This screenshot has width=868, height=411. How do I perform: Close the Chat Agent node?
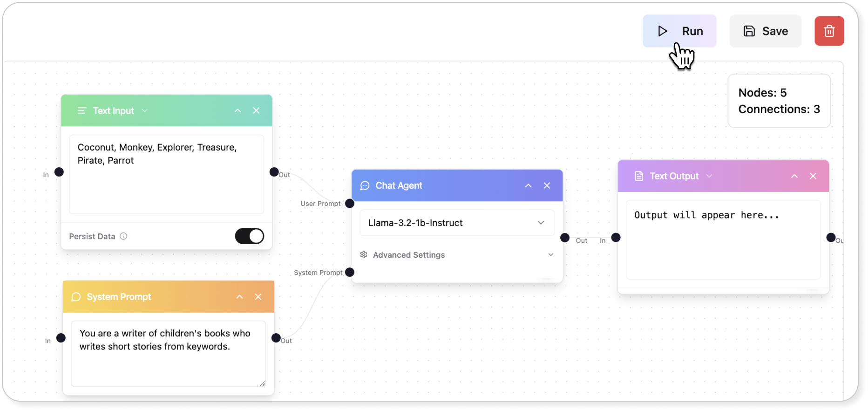point(547,185)
